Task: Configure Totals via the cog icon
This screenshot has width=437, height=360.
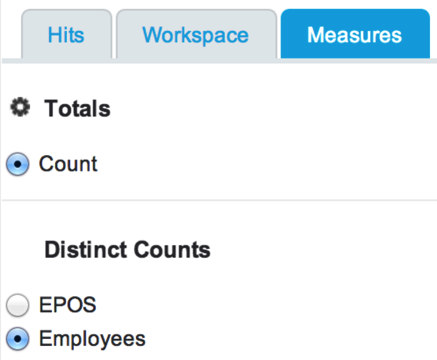Action: point(20,107)
